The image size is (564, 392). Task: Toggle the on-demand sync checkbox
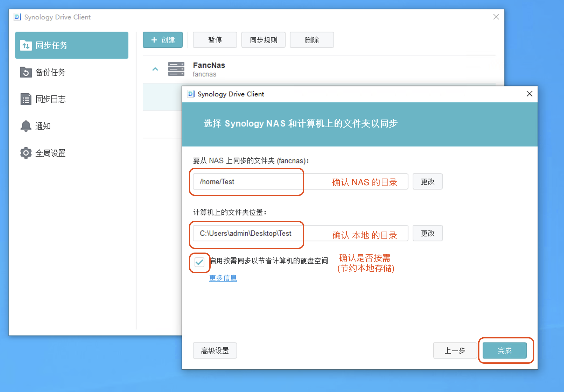tap(200, 262)
